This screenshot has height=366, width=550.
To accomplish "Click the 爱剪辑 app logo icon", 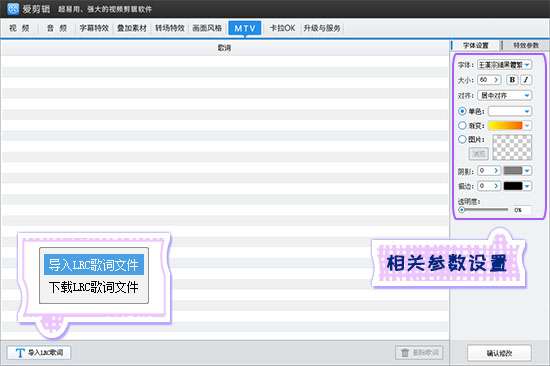I will pos(13,8).
